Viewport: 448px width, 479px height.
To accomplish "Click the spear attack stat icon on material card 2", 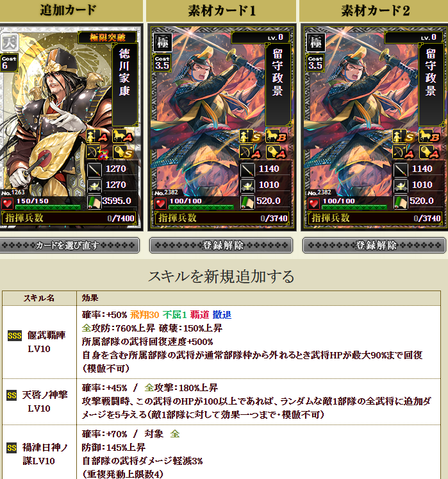I will coord(401,170).
